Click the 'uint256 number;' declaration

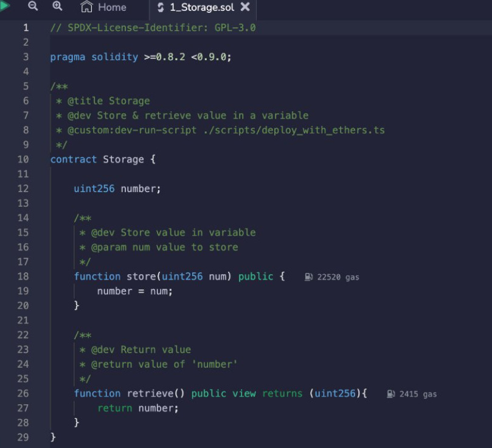(117, 189)
